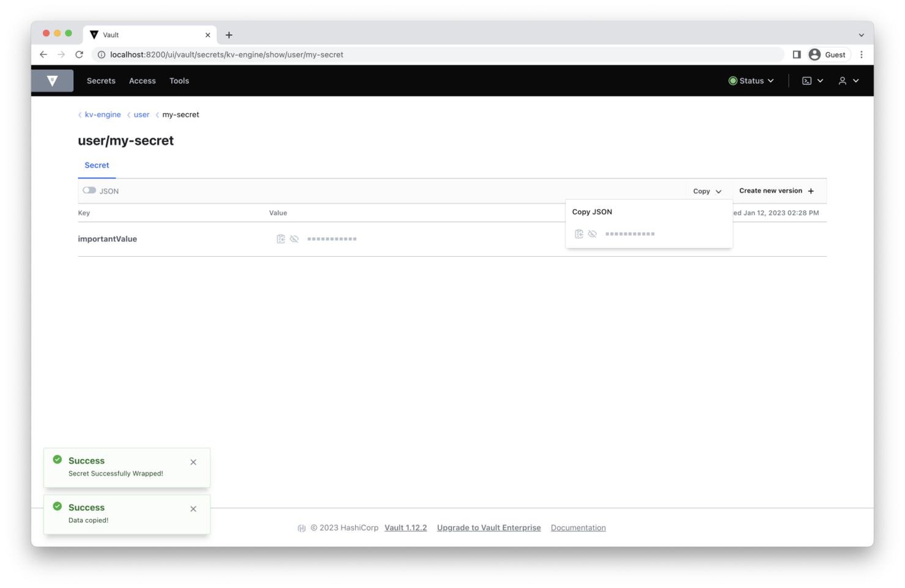
Task: Click the person icon in the top navigation bar
Action: tap(842, 80)
